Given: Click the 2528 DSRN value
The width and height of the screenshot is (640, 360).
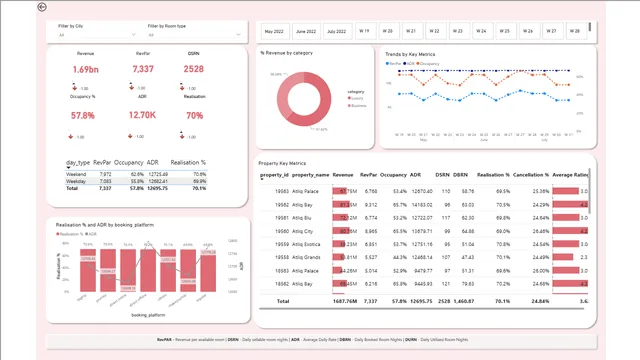Looking at the screenshot, I should pyautogui.click(x=193, y=69).
